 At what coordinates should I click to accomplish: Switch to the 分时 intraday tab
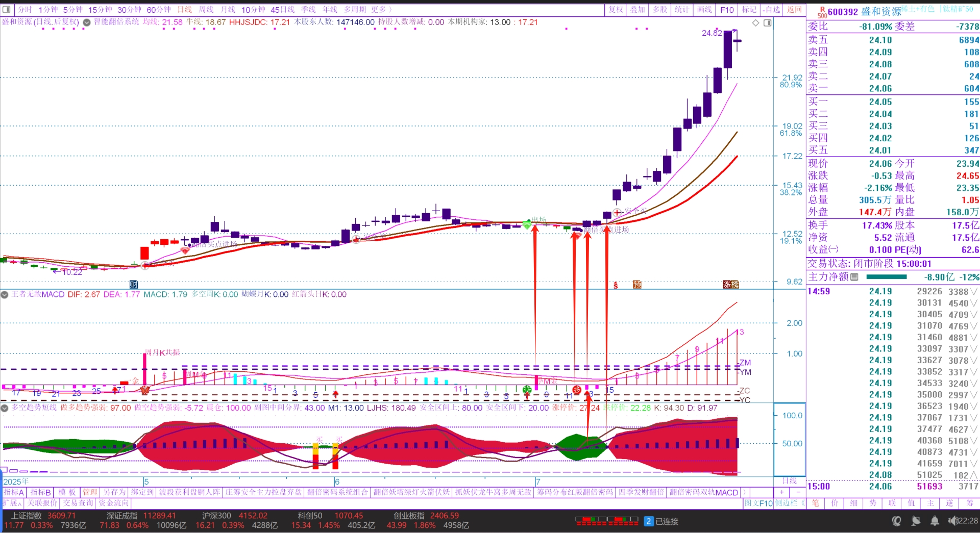(x=25, y=10)
